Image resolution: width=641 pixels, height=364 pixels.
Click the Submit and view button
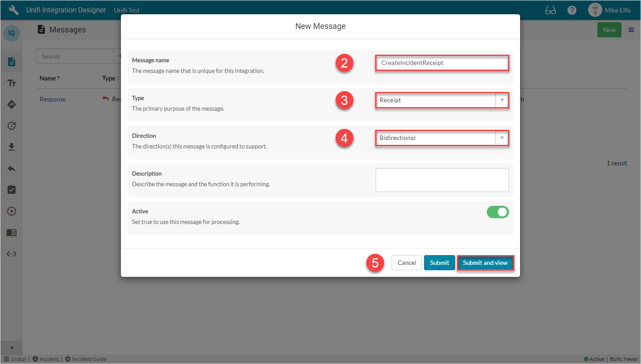click(485, 263)
